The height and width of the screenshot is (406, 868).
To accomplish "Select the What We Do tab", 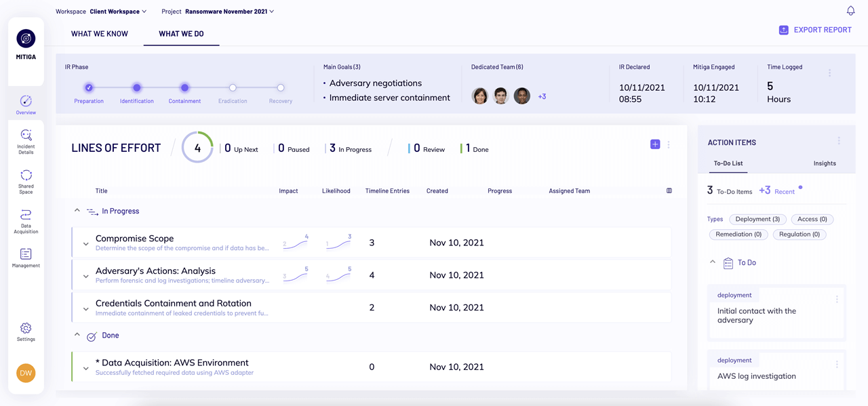I will point(181,34).
